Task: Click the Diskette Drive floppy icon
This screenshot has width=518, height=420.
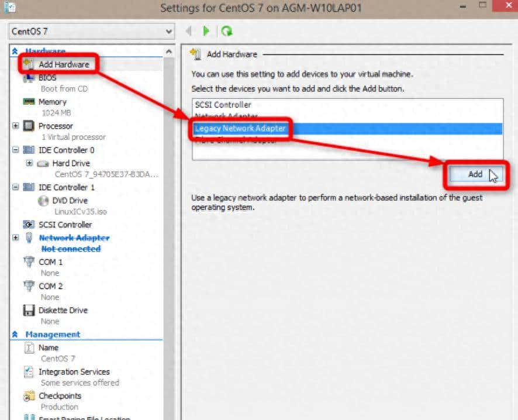Action: (x=29, y=310)
